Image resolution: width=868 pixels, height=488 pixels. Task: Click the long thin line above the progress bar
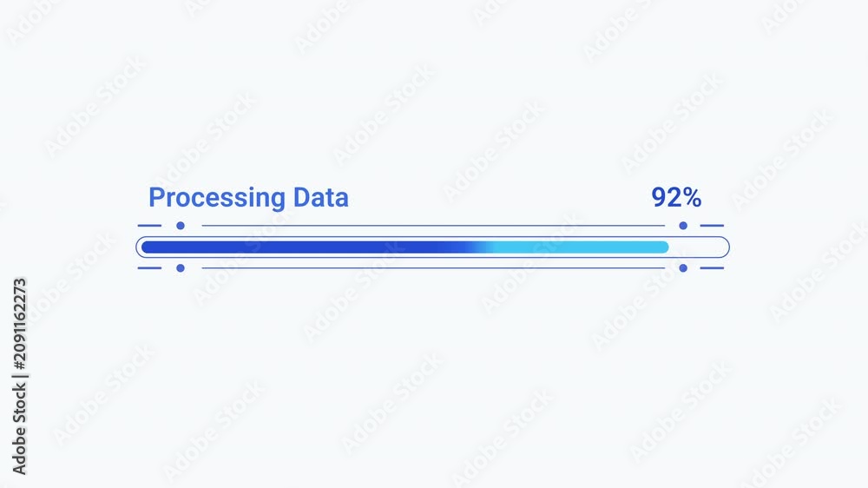click(433, 226)
